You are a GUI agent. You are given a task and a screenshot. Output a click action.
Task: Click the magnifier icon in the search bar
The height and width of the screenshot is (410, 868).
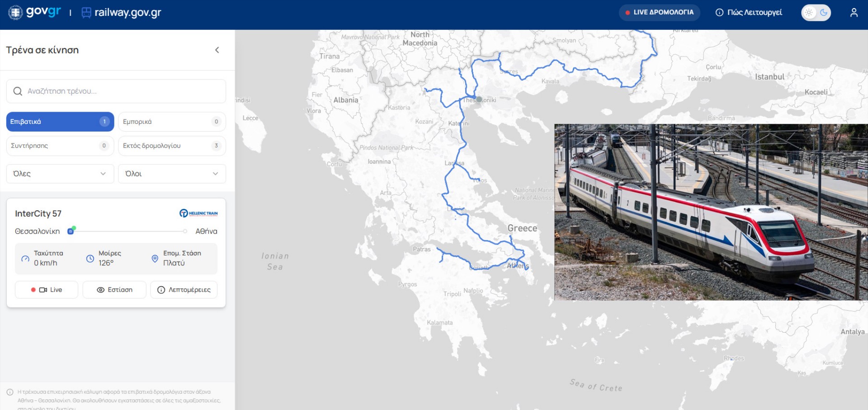point(18,91)
